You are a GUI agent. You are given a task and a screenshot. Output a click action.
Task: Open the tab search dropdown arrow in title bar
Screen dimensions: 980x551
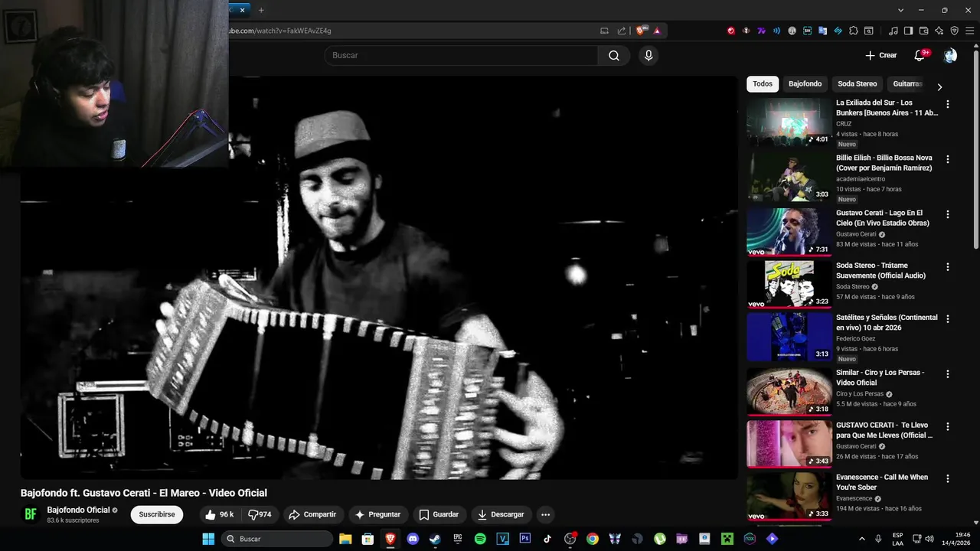coord(901,10)
